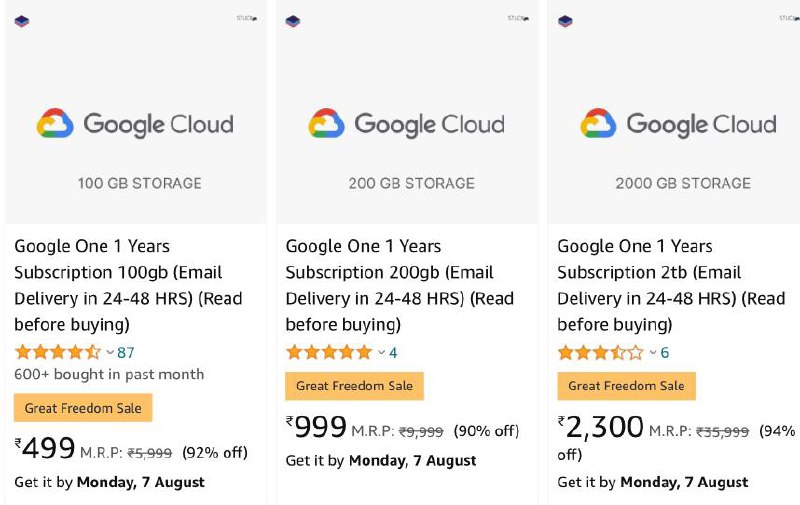
Task: Click blue layered seller icon on 200 GB image
Action: click(x=293, y=21)
